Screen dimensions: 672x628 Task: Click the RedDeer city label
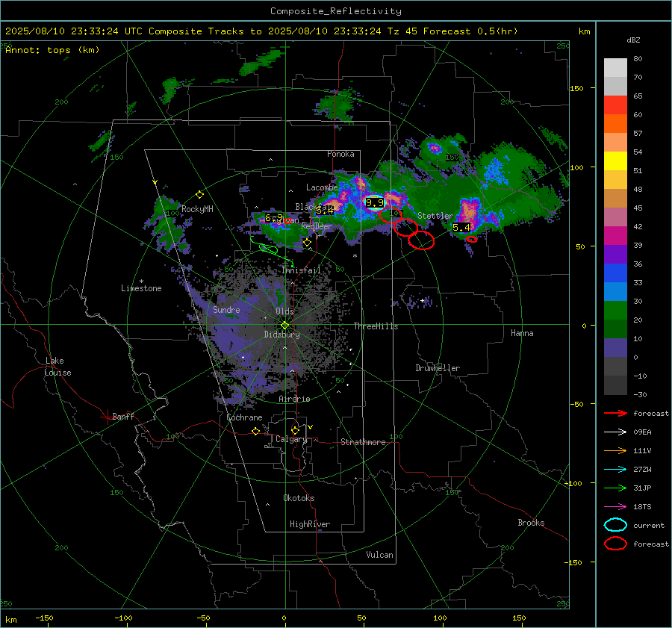click(x=317, y=226)
